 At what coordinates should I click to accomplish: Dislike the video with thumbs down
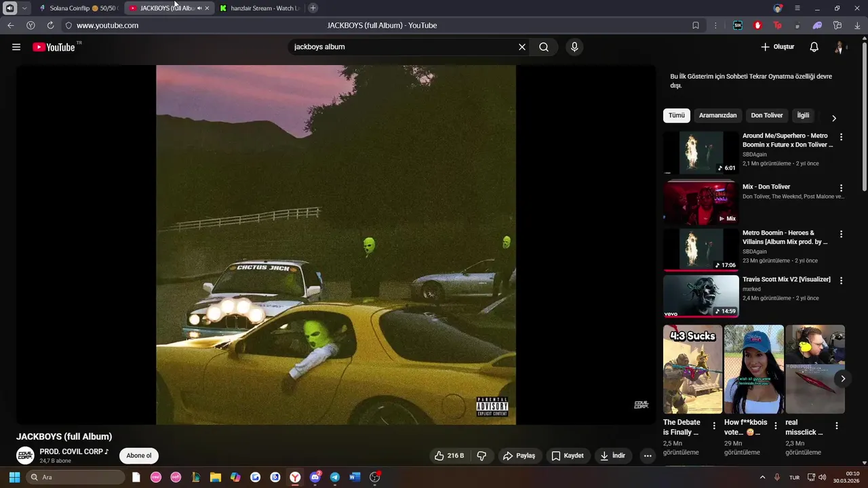click(481, 455)
